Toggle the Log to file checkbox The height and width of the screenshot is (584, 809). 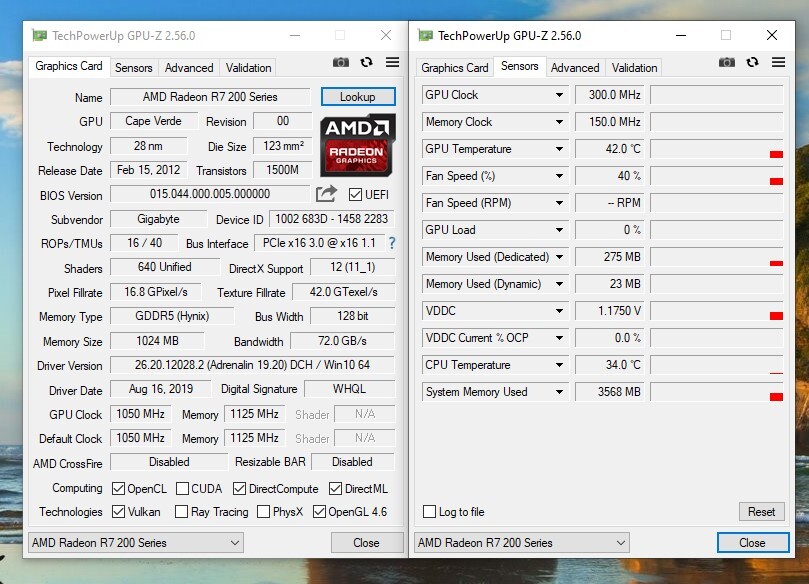(430, 512)
